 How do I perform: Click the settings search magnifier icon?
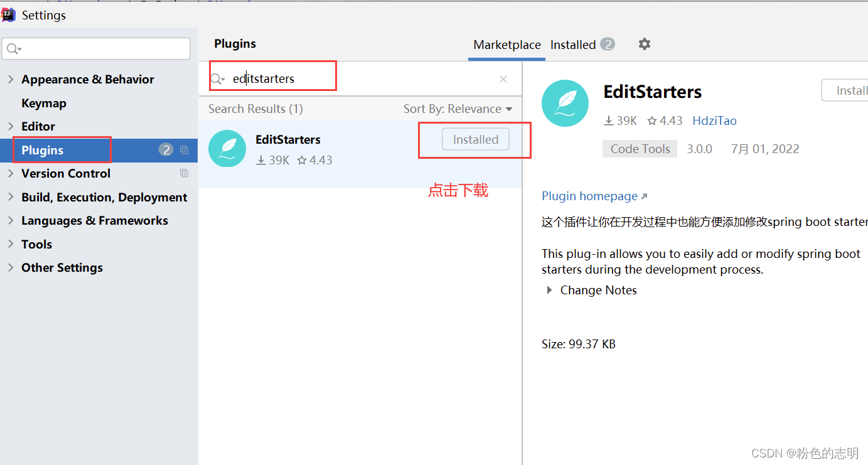coord(14,49)
